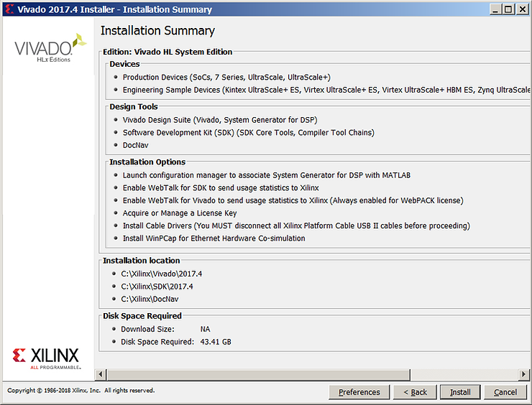
Task: Click the window title bar text
Action: tap(115, 9)
